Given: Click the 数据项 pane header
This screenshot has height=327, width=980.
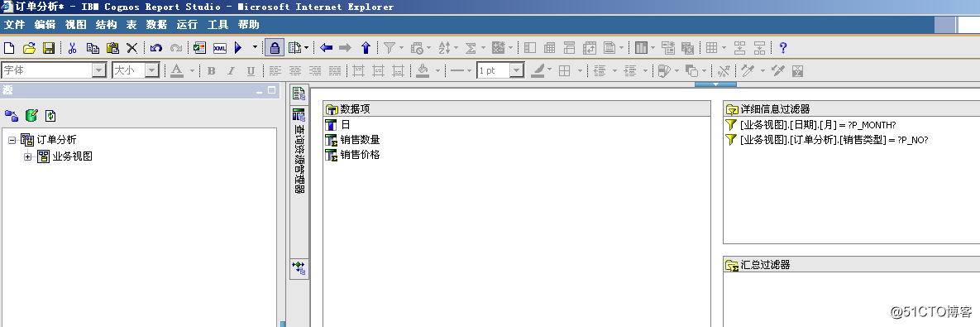Looking at the screenshot, I should 517,108.
